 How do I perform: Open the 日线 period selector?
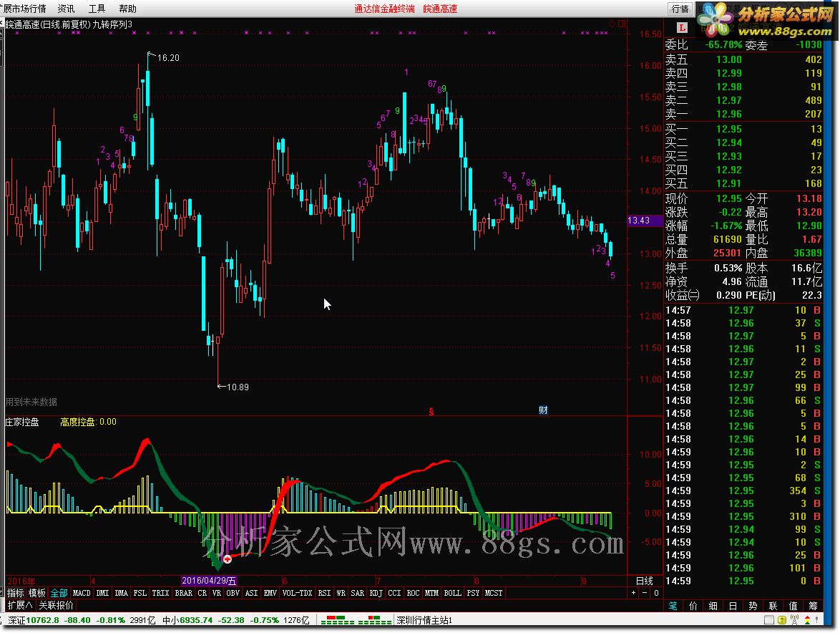click(x=645, y=581)
